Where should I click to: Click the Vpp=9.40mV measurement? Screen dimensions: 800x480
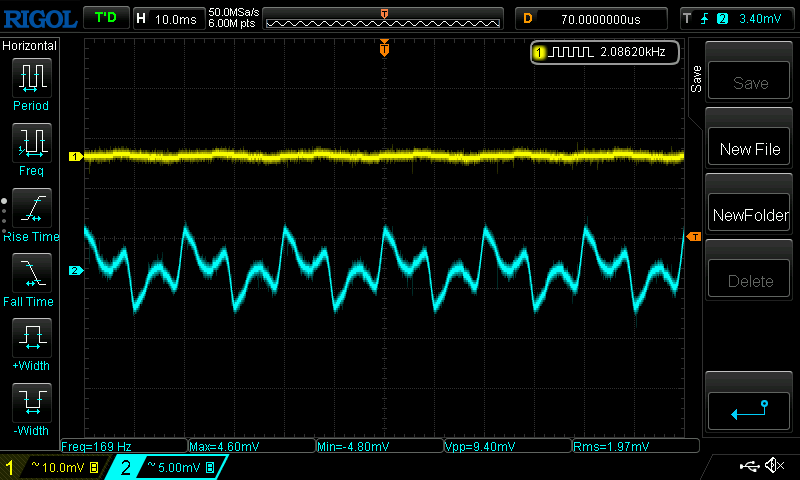(480, 446)
